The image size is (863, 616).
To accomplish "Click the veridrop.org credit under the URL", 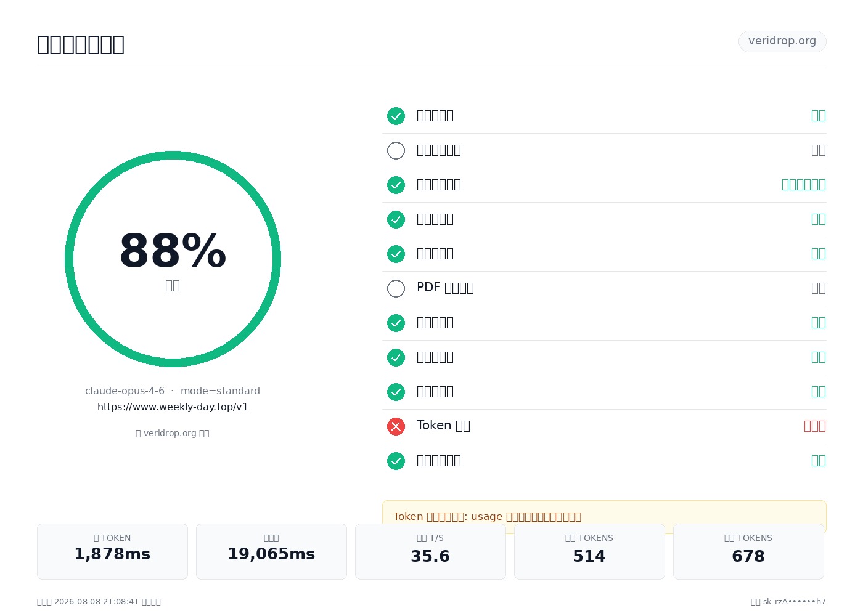I will [173, 433].
